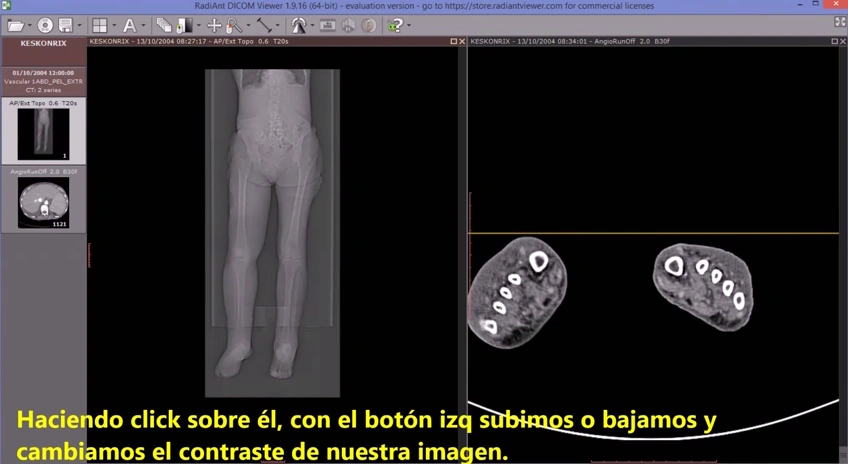Viewport: 848px width, 464px height.
Task: Click the topogram body image in left panel
Action: click(273, 233)
